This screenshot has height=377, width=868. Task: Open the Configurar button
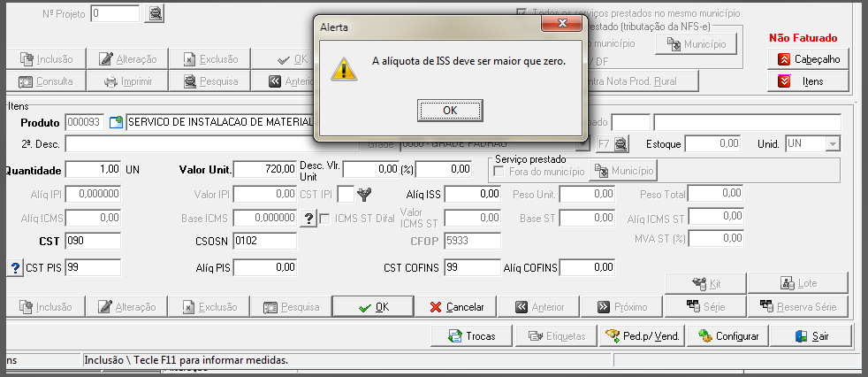[727, 336]
